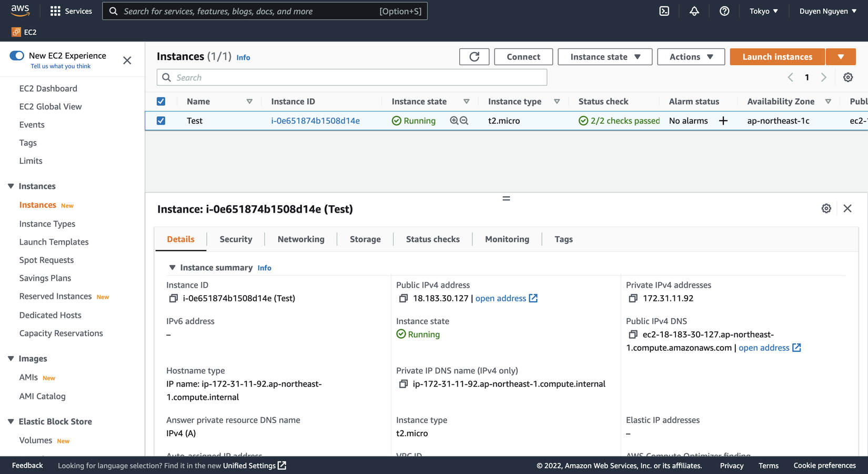Open the Duyen Nguyen account menu
The height and width of the screenshot is (474, 868).
pyautogui.click(x=828, y=11)
